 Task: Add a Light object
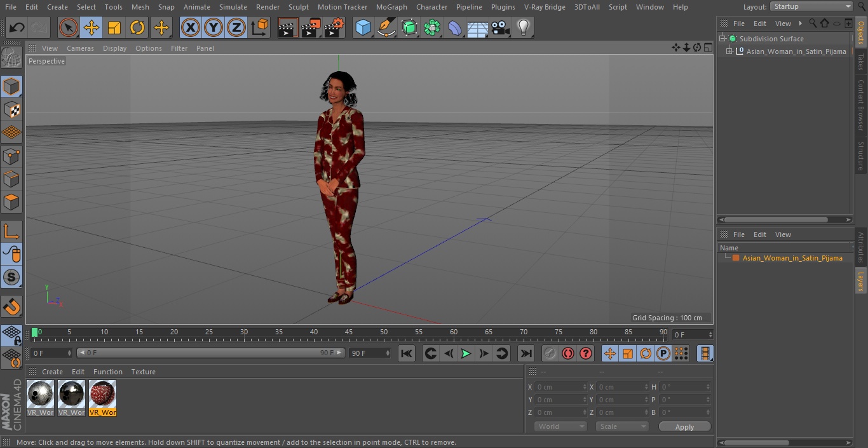pos(524,27)
